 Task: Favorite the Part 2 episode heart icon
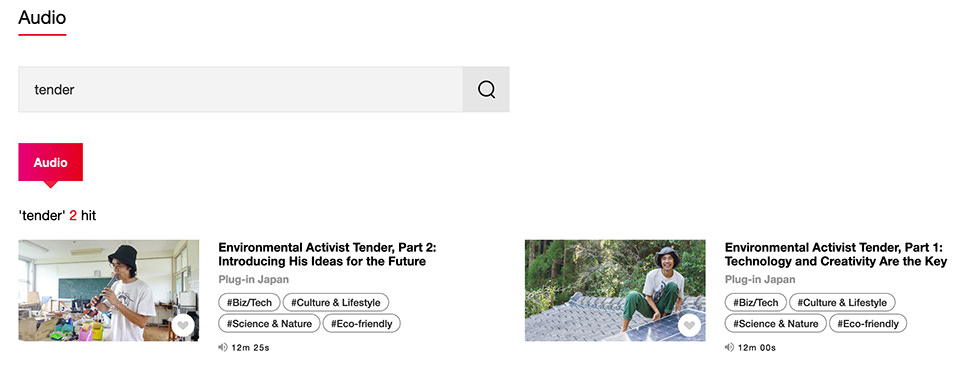pos(183,326)
